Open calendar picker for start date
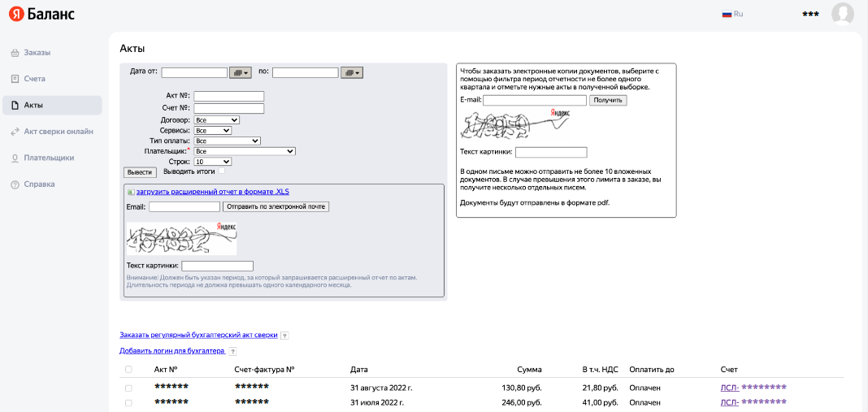The height and width of the screenshot is (412, 868). click(x=241, y=72)
